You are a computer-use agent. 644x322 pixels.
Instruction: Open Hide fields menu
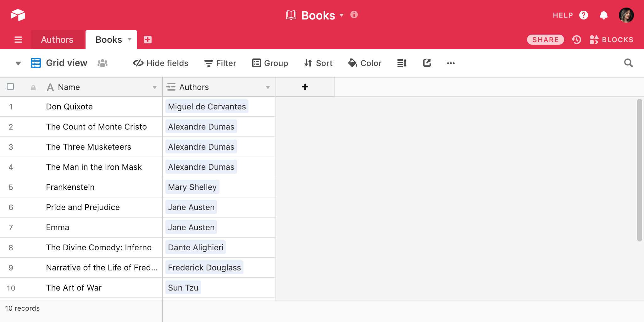pyautogui.click(x=161, y=63)
